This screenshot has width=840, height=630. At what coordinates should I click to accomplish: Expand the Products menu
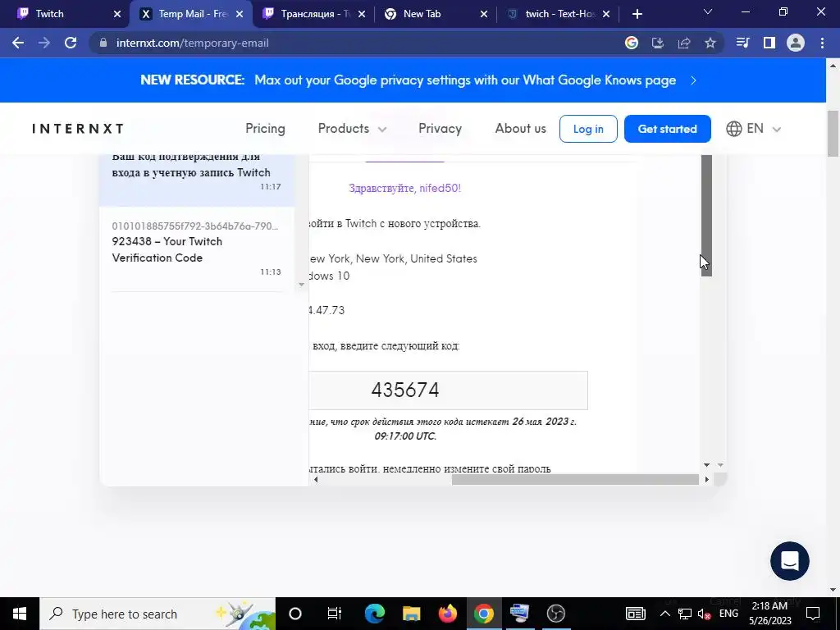point(352,129)
